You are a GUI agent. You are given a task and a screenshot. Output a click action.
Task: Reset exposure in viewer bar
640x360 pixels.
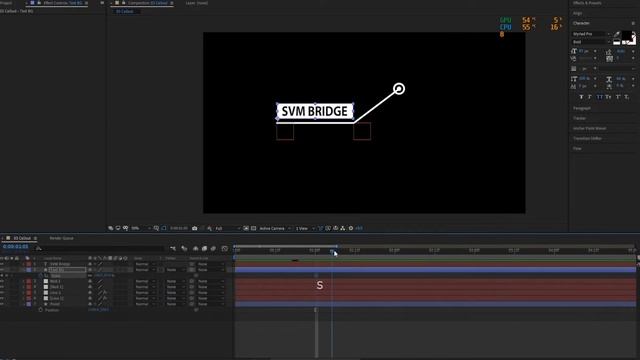click(351, 228)
